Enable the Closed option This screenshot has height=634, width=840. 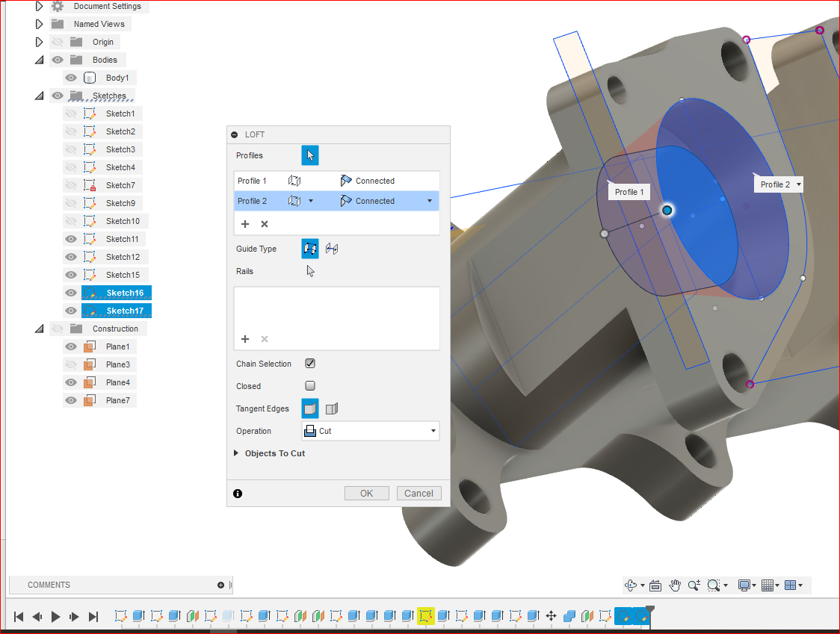[310, 386]
